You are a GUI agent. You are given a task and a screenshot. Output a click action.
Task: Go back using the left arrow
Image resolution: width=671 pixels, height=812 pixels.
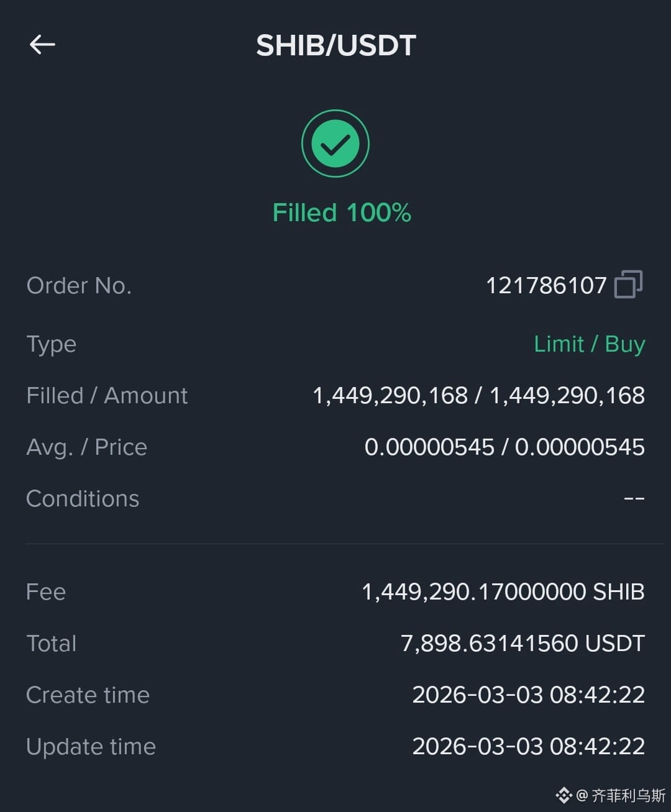[42, 44]
